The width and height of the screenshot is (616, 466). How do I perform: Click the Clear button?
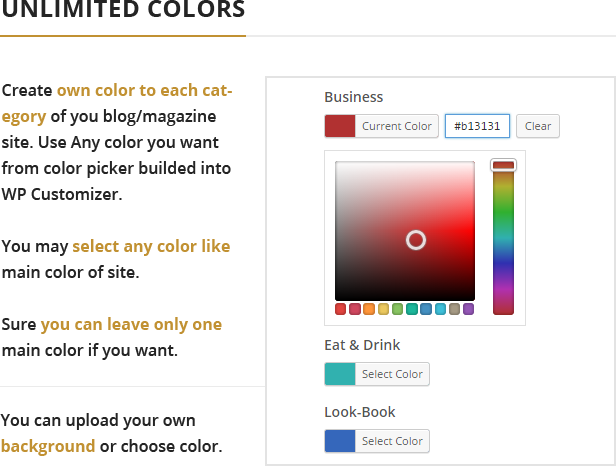tap(537, 126)
